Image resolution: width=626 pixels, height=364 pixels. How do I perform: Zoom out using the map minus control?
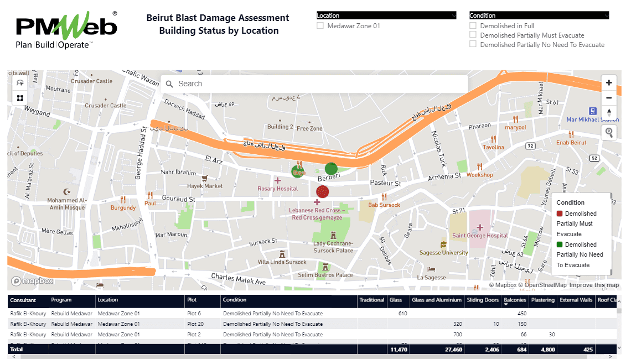pyautogui.click(x=609, y=97)
